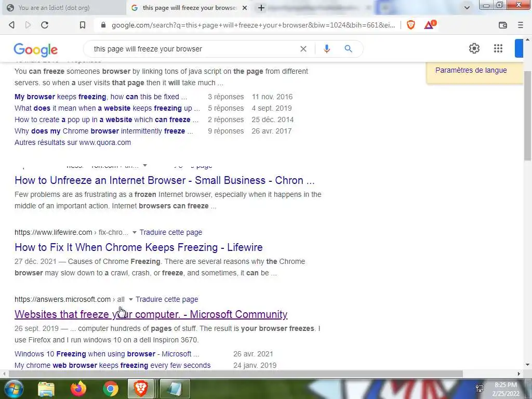
Task: Open the Brave Rewards triangle icon
Action: 430,25
